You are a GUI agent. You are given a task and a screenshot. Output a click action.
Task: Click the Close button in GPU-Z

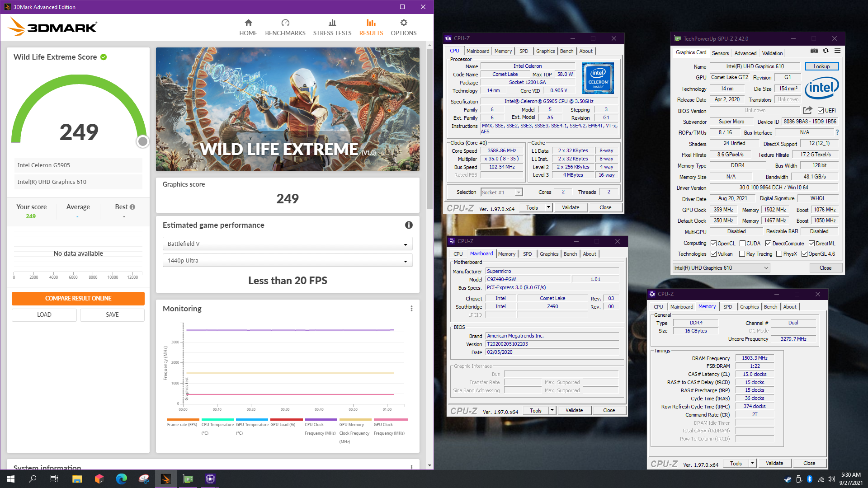coord(826,268)
